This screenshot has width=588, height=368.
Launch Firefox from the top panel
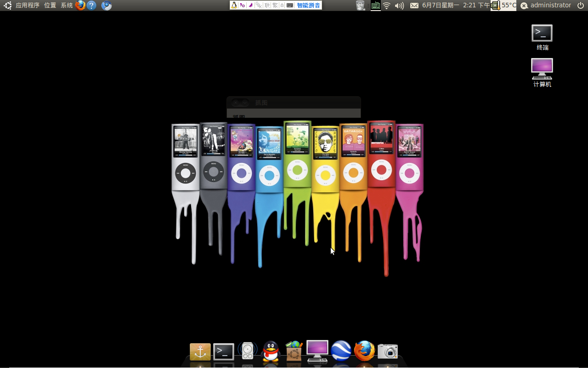(x=80, y=6)
